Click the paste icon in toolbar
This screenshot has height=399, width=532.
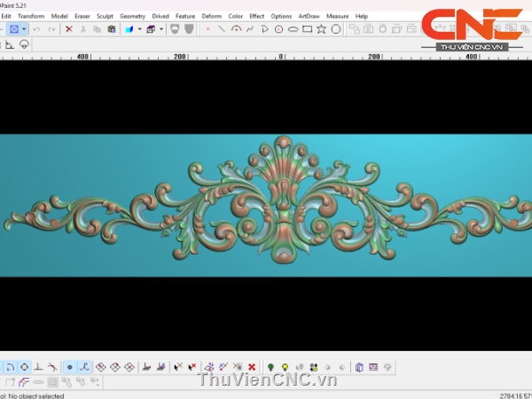tap(111, 29)
